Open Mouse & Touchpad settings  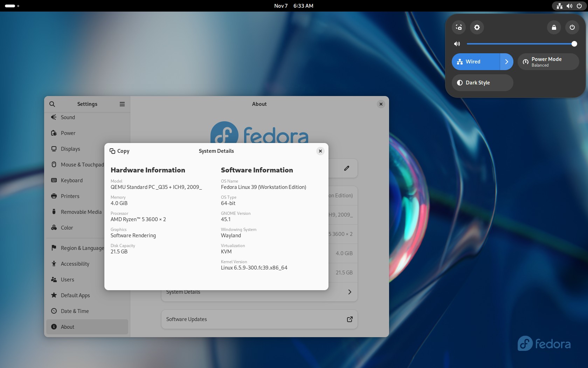tap(75, 165)
